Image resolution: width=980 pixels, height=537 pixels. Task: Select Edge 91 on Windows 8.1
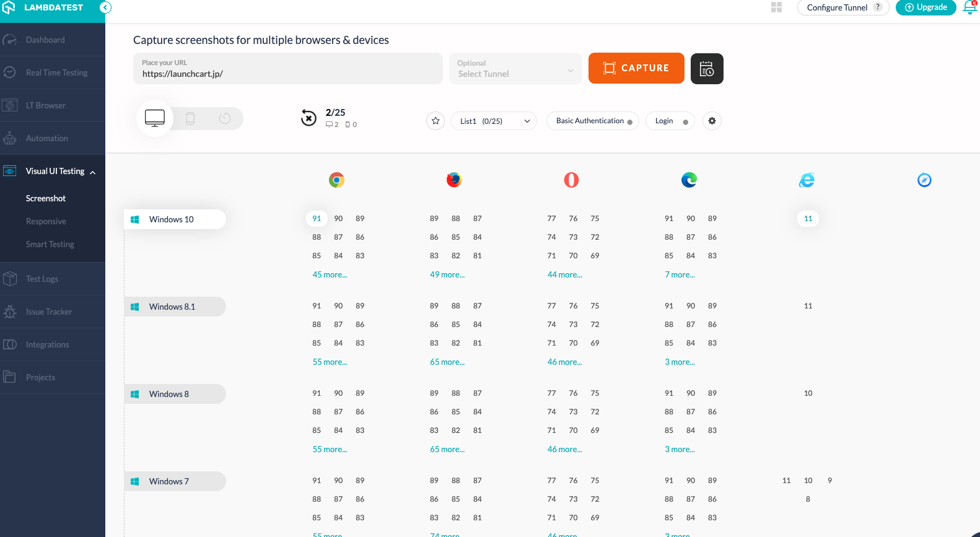tap(669, 306)
